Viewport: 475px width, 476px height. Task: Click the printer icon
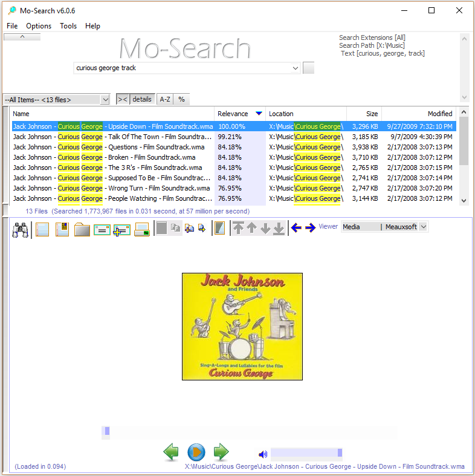click(142, 229)
